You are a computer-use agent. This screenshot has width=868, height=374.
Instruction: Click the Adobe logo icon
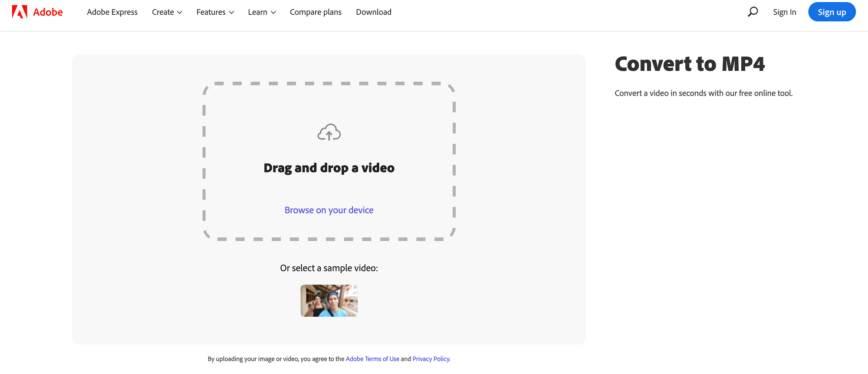pyautogui.click(x=20, y=12)
